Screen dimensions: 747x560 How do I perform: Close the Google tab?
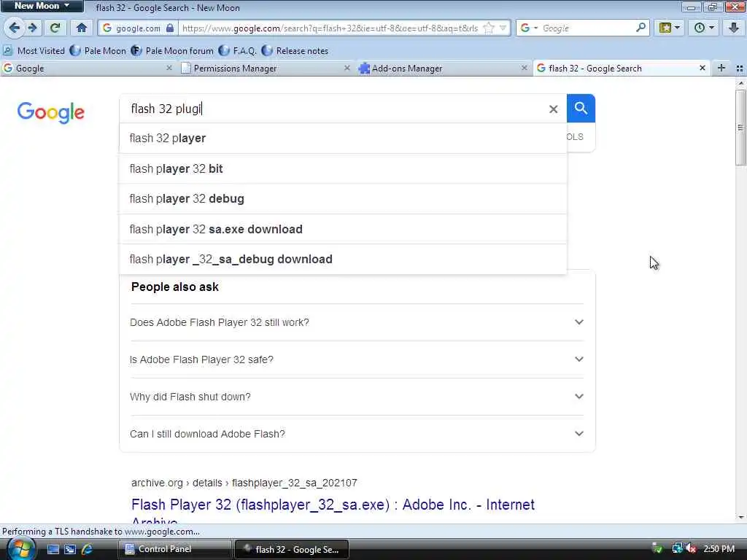(169, 68)
